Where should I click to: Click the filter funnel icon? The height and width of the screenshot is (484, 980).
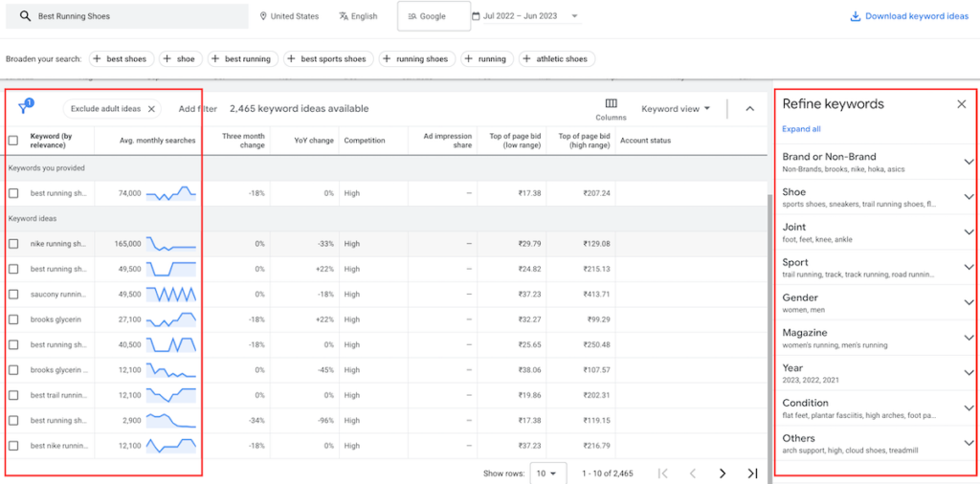(24, 107)
